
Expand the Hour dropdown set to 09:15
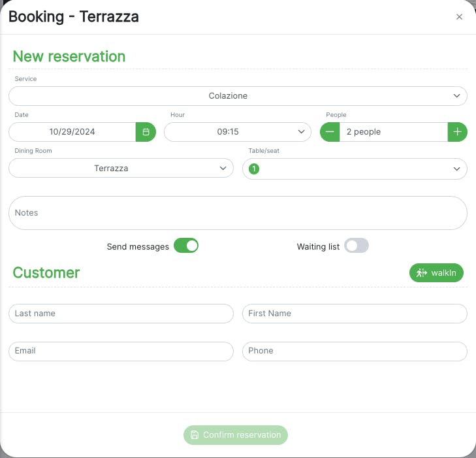tap(237, 132)
